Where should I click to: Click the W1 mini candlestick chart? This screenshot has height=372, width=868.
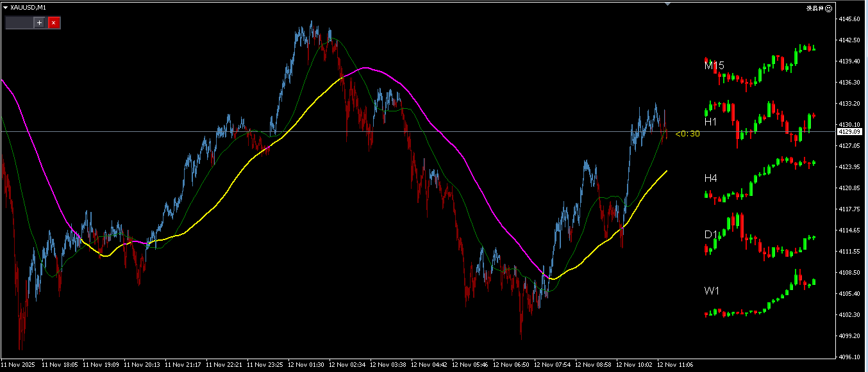tap(760, 293)
